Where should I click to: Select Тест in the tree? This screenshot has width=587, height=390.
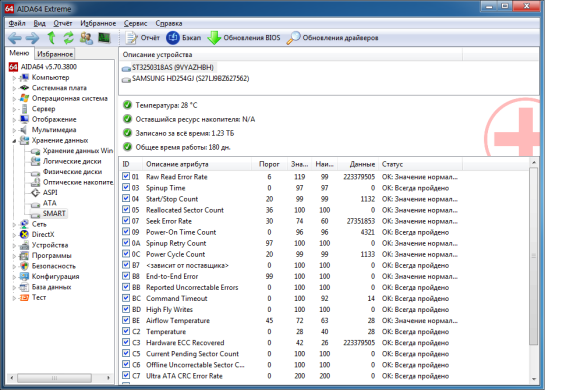(39, 297)
